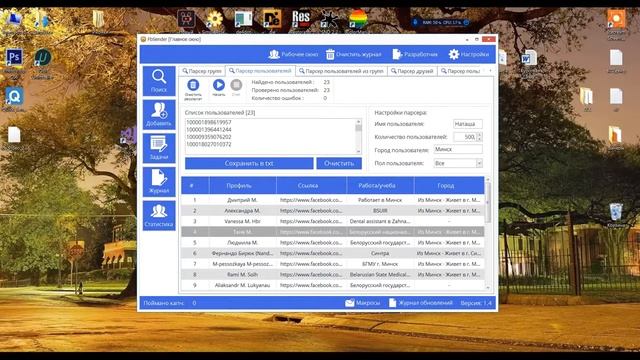Click Очистить журнал in the top bar
640x360 pixels.
[353, 54]
